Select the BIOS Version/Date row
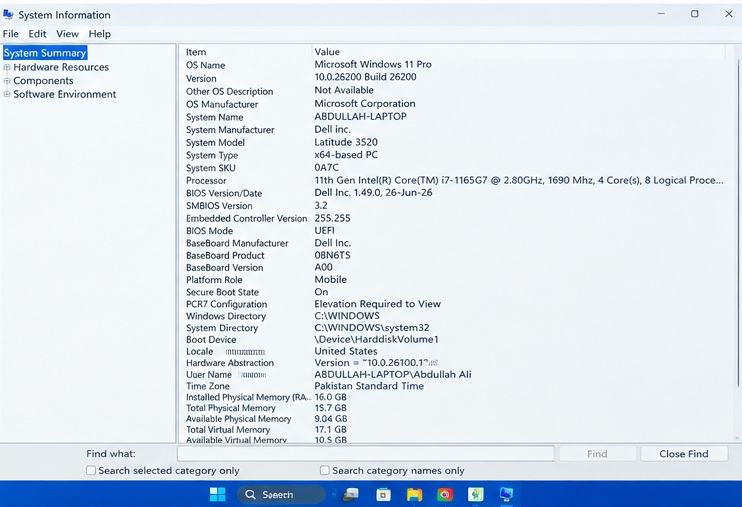The height and width of the screenshot is (507, 742). point(453,193)
